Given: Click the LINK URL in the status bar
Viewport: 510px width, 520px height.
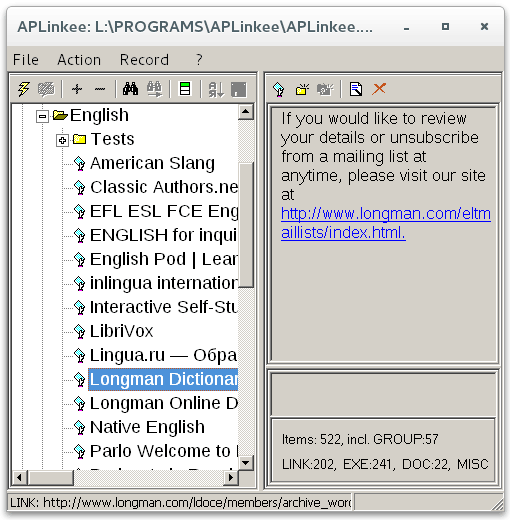Looking at the screenshot, I should [x=180, y=502].
